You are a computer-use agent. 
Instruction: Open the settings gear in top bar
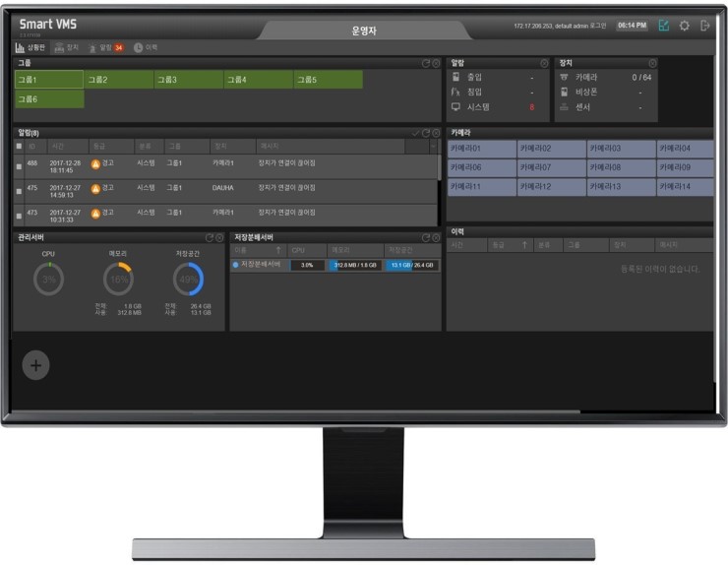(685, 26)
